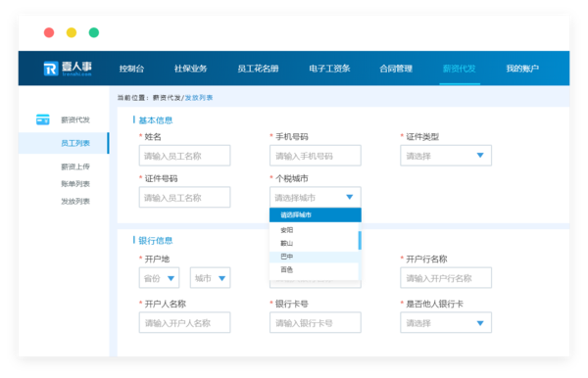Screen dimensions: 588x378
Task: Focus the 开户行名称 input field
Action: pyautogui.click(x=446, y=278)
